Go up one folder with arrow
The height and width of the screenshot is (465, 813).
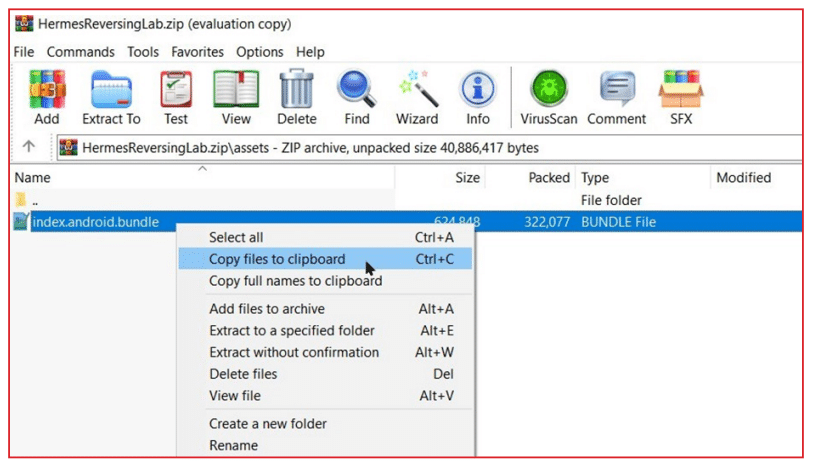[29, 147]
